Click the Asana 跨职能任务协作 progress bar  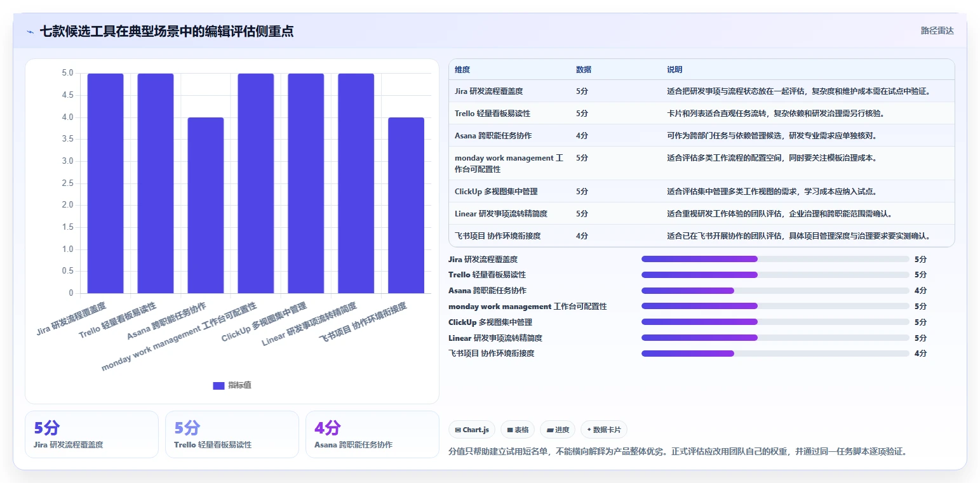coord(775,291)
